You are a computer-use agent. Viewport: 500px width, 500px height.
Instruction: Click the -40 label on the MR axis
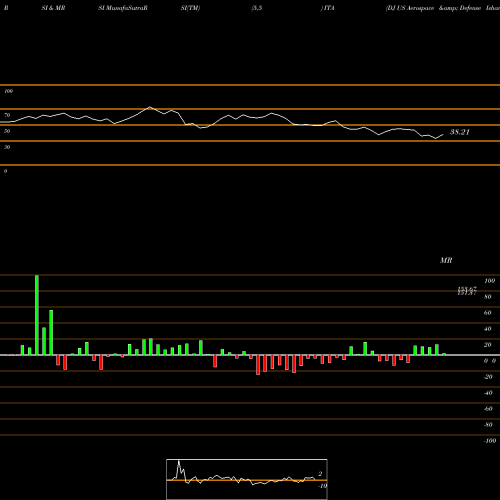coord(488,393)
